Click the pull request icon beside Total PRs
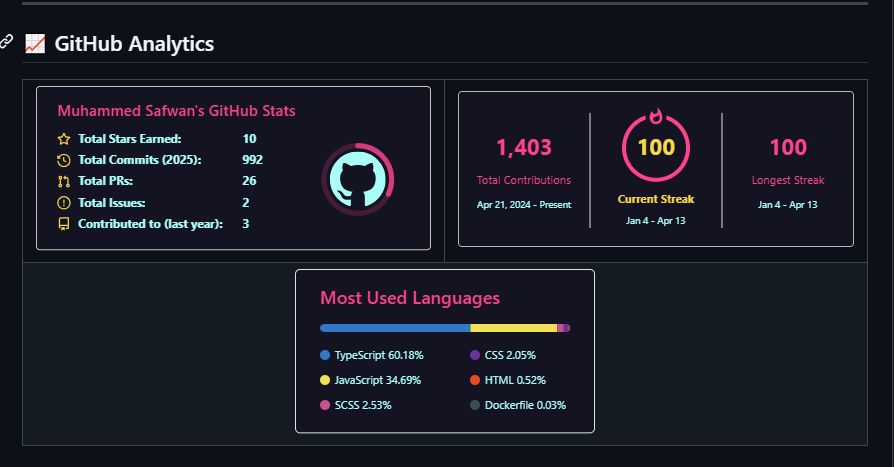 [x=64, y=181]
